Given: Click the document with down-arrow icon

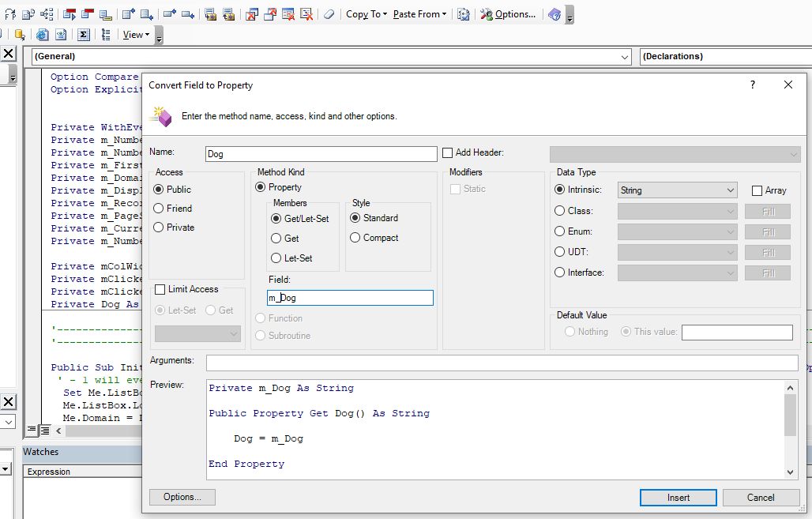Looking at the screenshot, I should pos(147,14).
